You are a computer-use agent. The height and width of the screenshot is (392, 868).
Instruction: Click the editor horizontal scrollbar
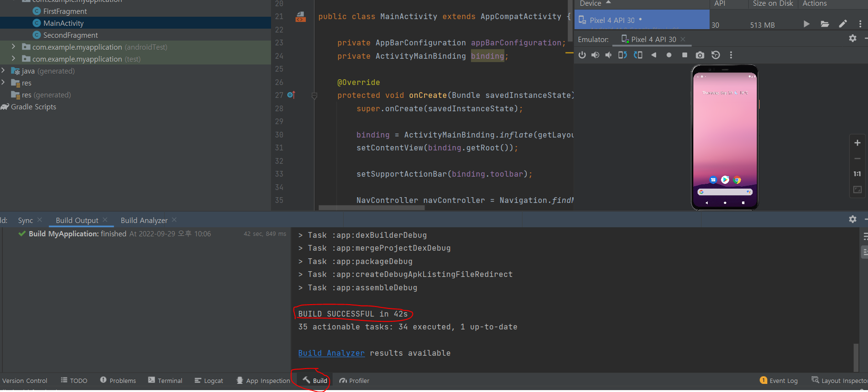click(x=371, y=208)
